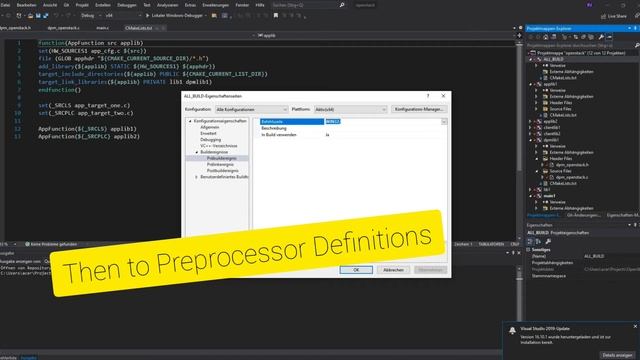Open the Extras menu

tap(190, 5)
